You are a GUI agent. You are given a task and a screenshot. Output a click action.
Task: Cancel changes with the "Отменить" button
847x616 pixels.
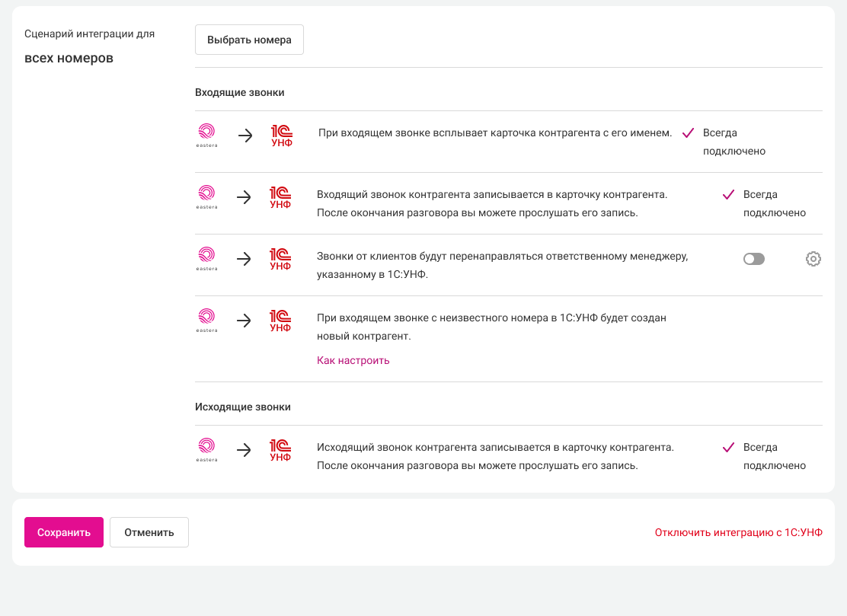coord(149,532)
